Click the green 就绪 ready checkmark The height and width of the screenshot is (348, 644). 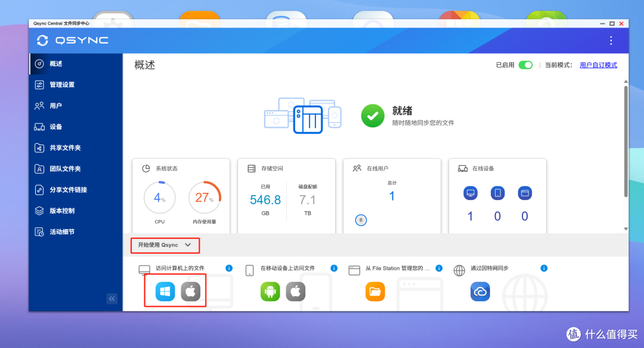(373, 116)
